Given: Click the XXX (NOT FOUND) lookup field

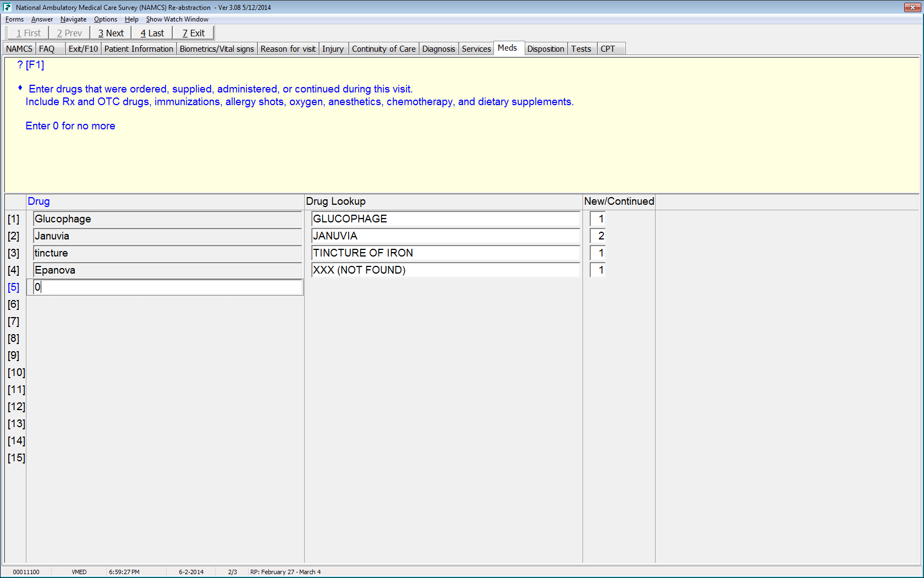Looking at the screenshot, I should 446,270.
